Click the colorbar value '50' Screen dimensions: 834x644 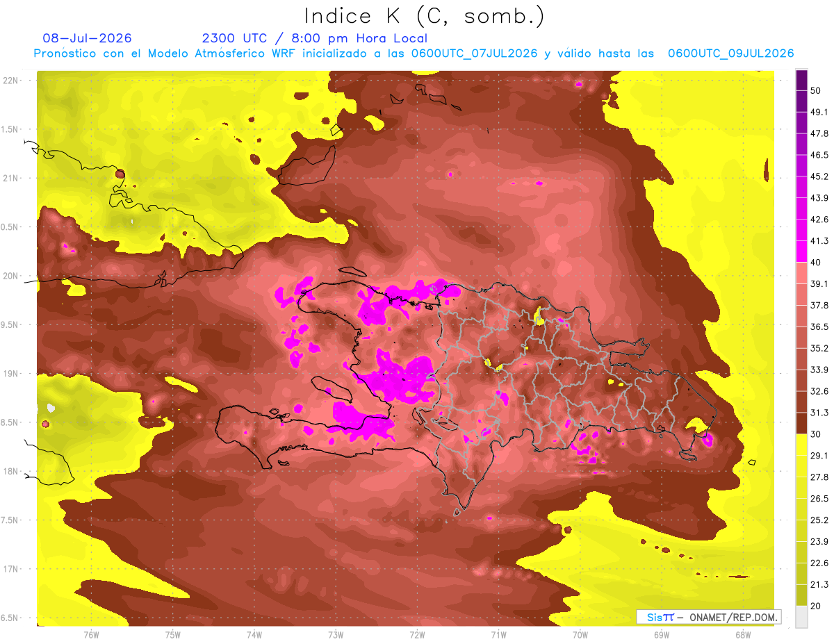point(816,91)
